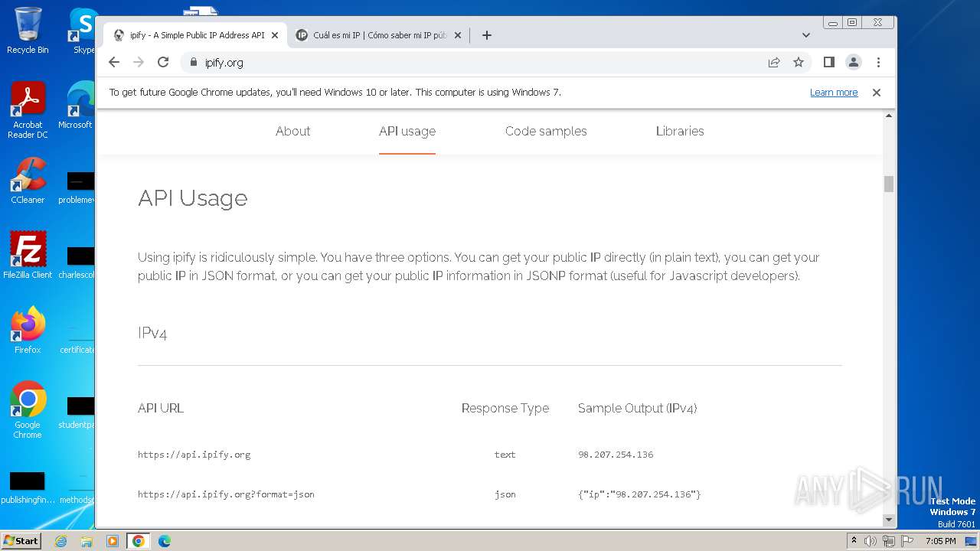The image size is (980, 551).
Task: Open volume control tray icon
Action: [871, 541]
